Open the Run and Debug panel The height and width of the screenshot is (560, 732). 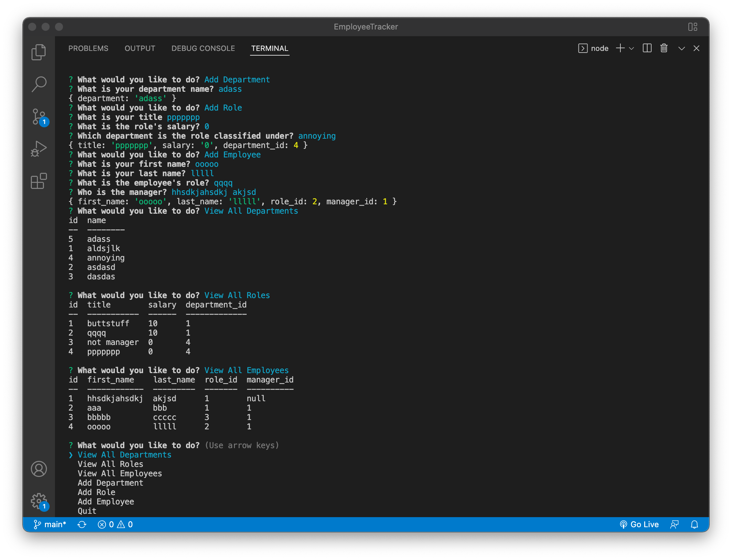(39, 148)
